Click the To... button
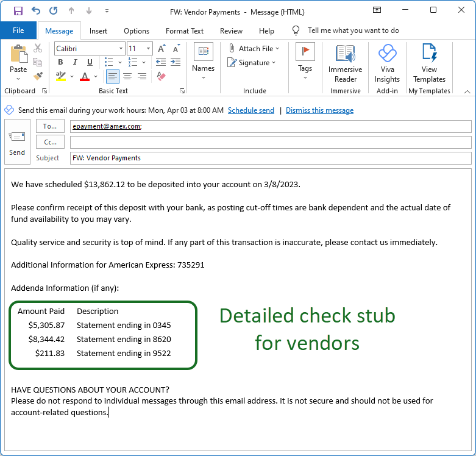This screenshot has height=456, width=476. [50, 126]
